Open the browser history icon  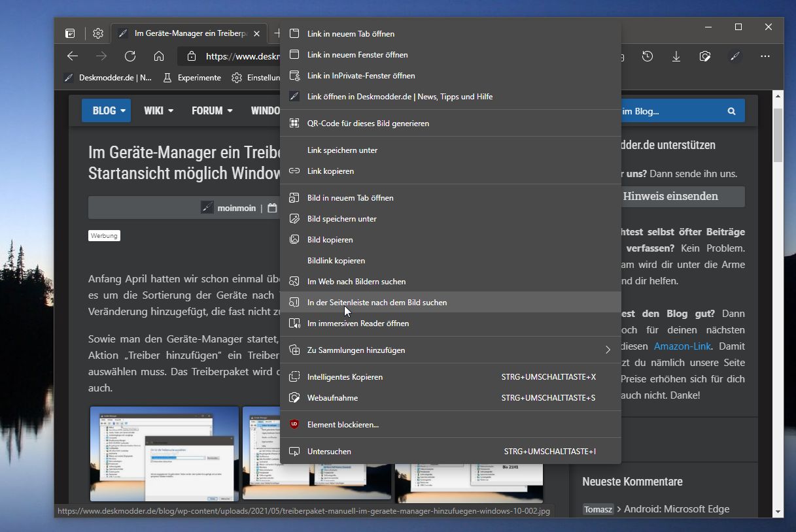click(648, 56)
